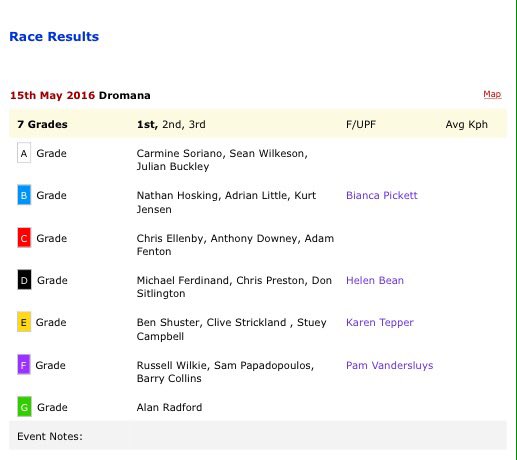Click the green G grade badge

point(24,407)
